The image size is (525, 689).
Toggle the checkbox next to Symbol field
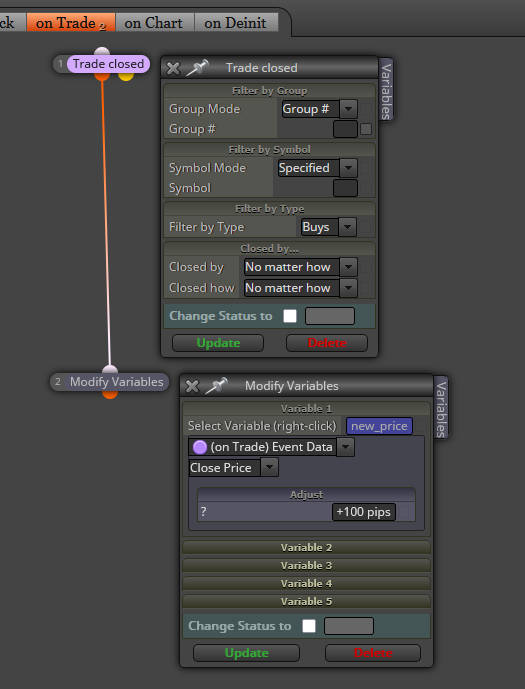(366, 188)
